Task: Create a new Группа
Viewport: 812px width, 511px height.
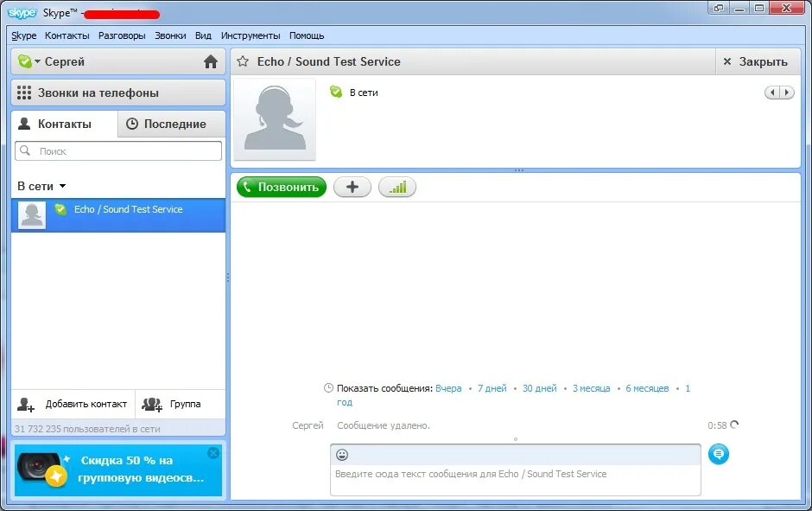Action: [x=171, y=405]
